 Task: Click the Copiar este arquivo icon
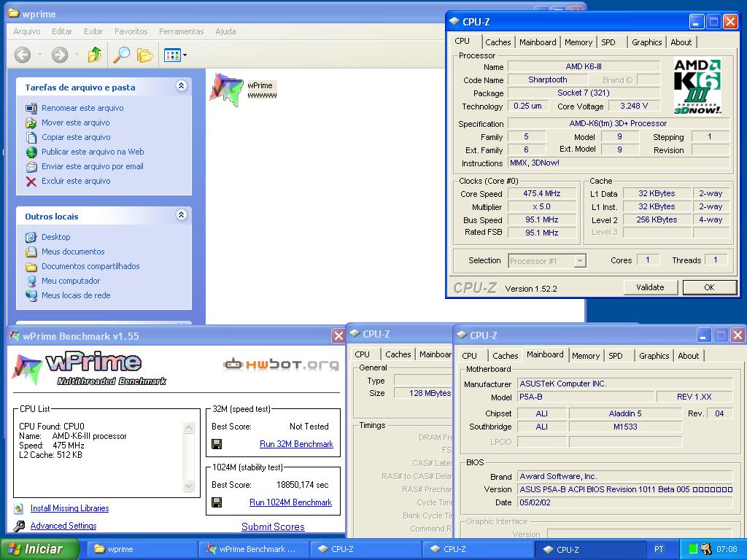click(31, 138)
